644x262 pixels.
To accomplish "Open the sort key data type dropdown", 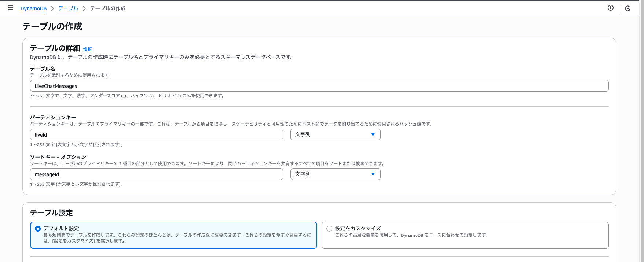I will [x=335, y=174].
